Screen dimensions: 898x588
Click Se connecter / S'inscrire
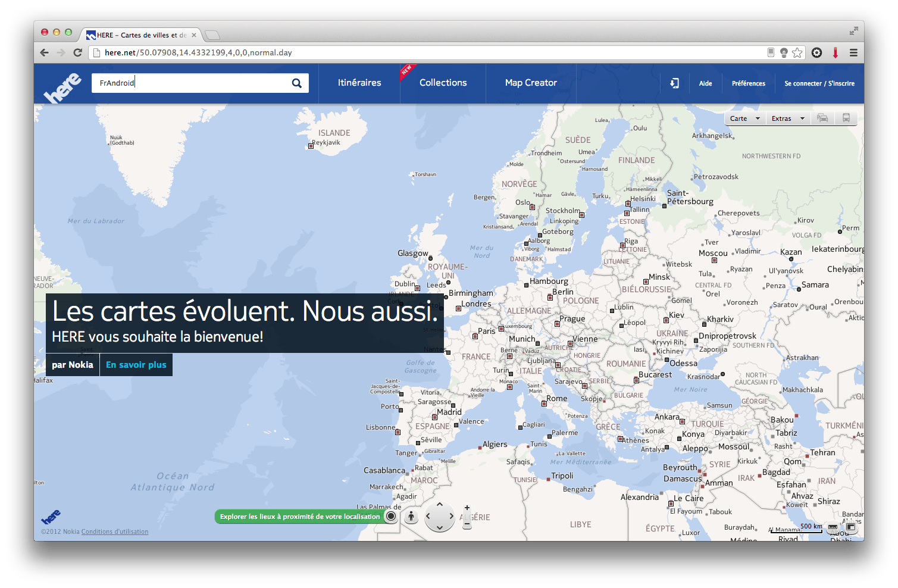click(819, 83)
